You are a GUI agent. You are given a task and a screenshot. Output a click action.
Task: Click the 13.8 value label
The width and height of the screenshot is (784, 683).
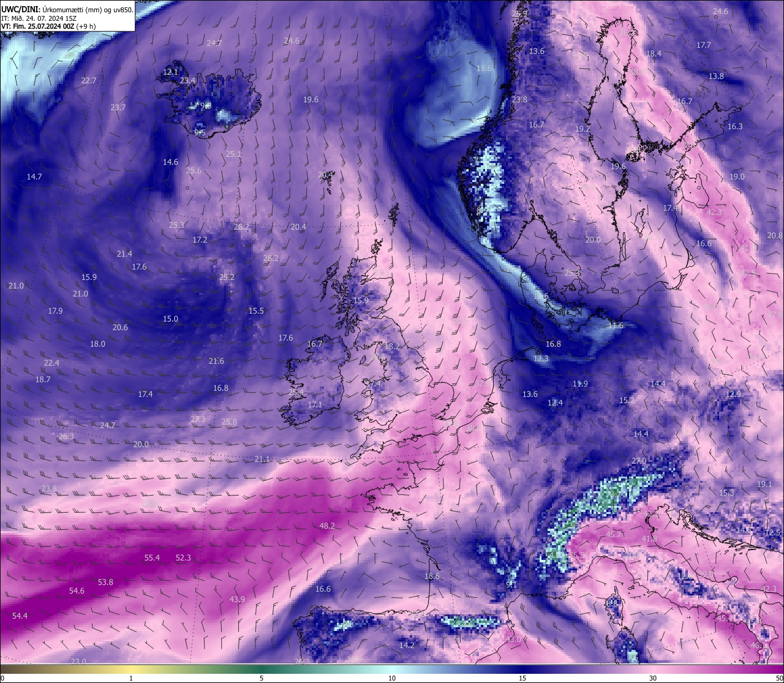point(716,76)
